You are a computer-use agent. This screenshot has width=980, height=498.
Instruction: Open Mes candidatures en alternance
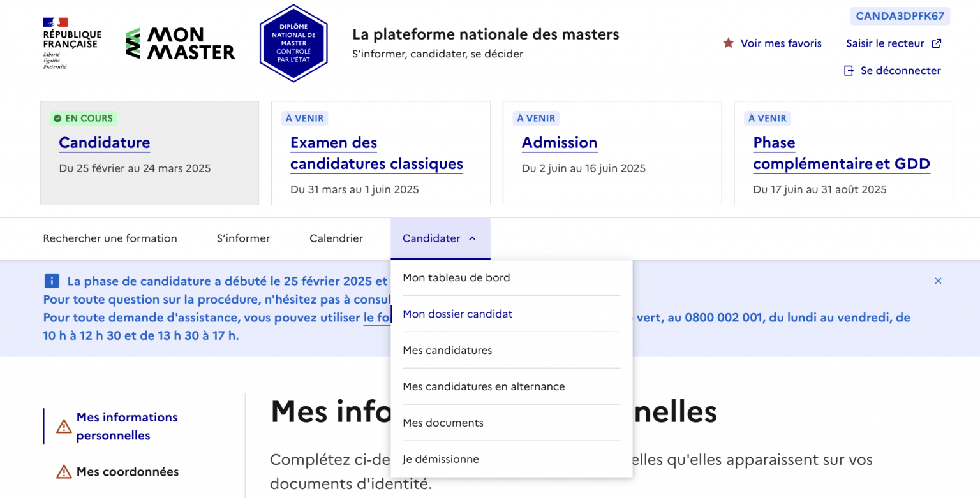(483, 386)
